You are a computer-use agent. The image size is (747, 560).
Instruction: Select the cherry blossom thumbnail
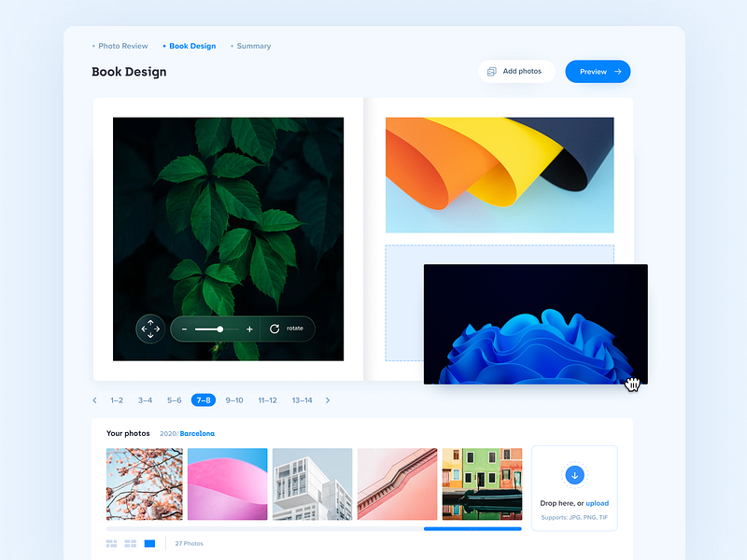click(x=144, y=483)
